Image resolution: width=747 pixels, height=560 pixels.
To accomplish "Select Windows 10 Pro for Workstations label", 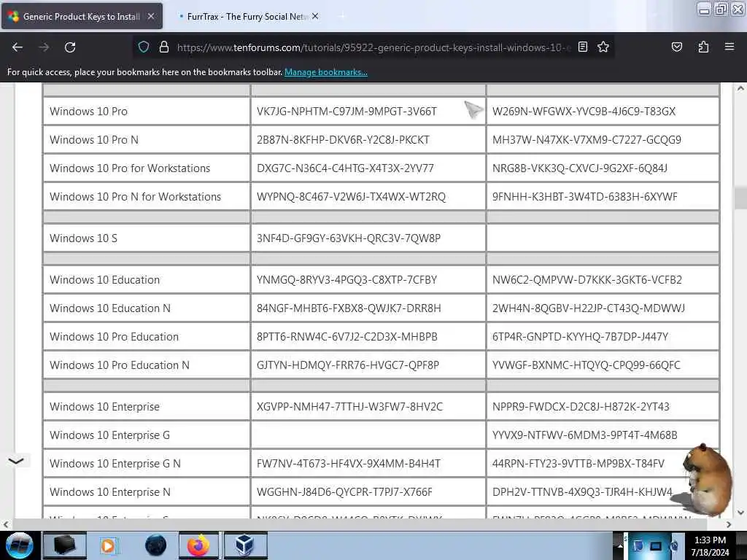I will [x=130, y=168].
